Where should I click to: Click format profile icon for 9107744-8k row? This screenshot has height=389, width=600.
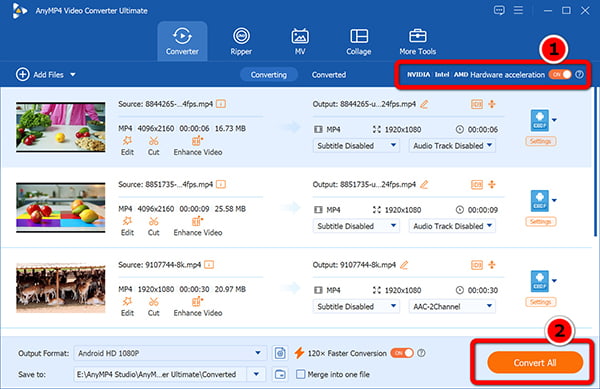tap(540, 281)
